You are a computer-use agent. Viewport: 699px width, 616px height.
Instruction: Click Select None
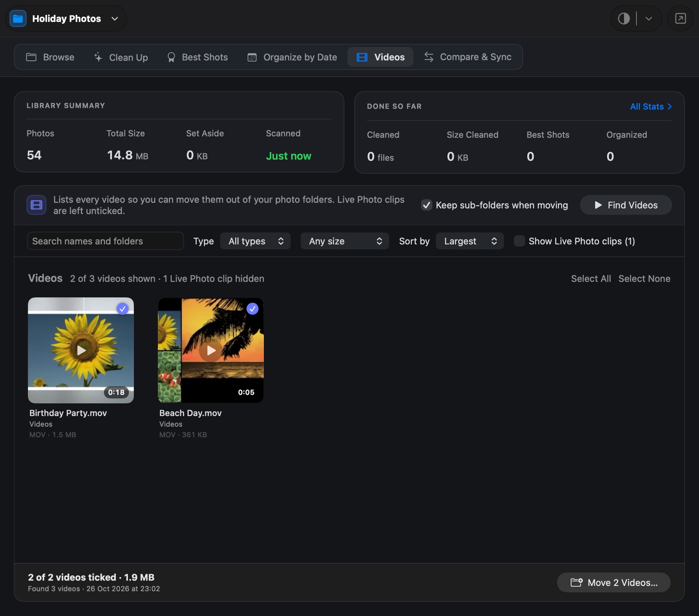(644, 279)
